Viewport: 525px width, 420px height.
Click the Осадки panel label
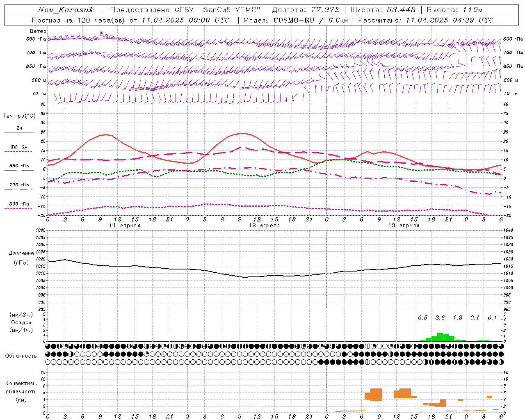point(21,322)
